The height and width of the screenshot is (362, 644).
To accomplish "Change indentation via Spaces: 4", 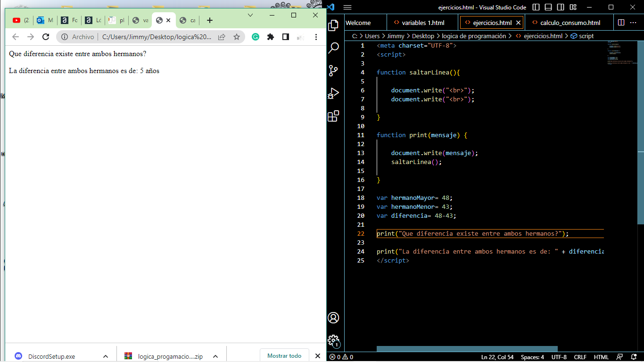I will (x=532, y=357).
